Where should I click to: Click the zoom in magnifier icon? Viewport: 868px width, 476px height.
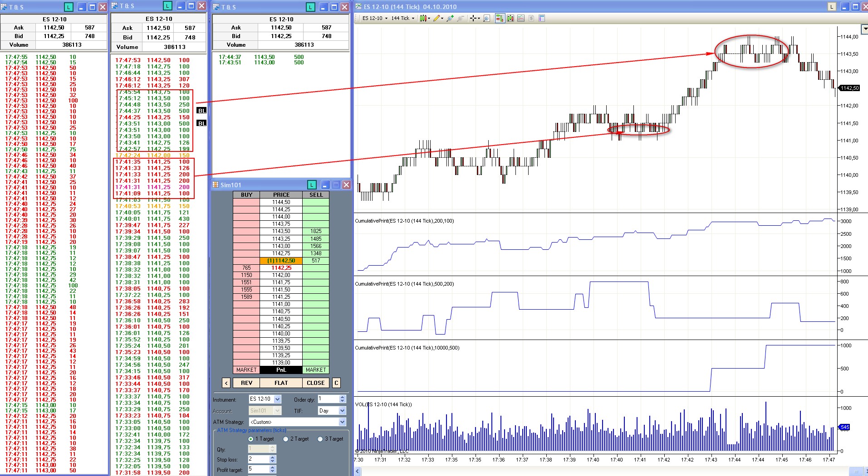click(x=450, y=19)
